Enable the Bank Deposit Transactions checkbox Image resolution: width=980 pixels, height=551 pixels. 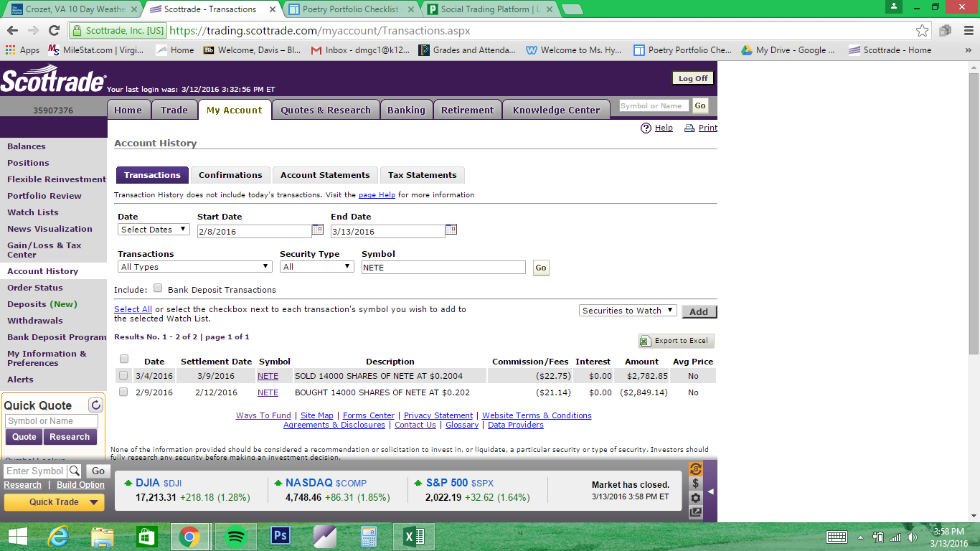click(158, 288)
